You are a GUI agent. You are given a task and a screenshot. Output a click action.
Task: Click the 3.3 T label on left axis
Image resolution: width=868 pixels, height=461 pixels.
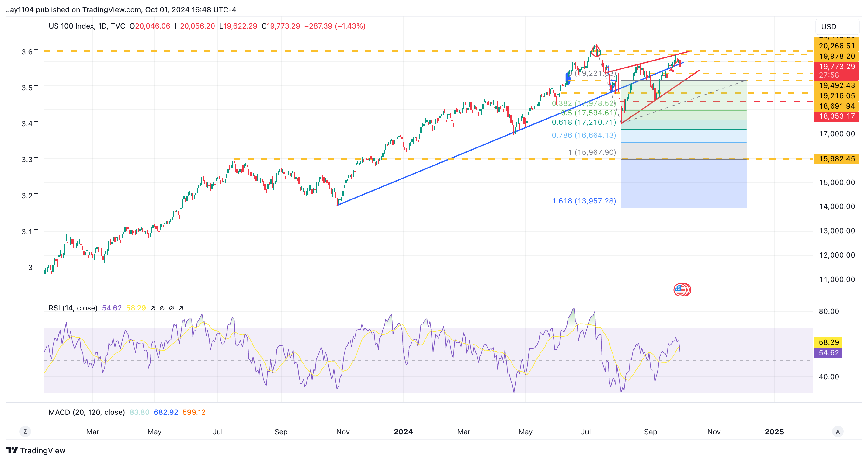coord(30,159)
